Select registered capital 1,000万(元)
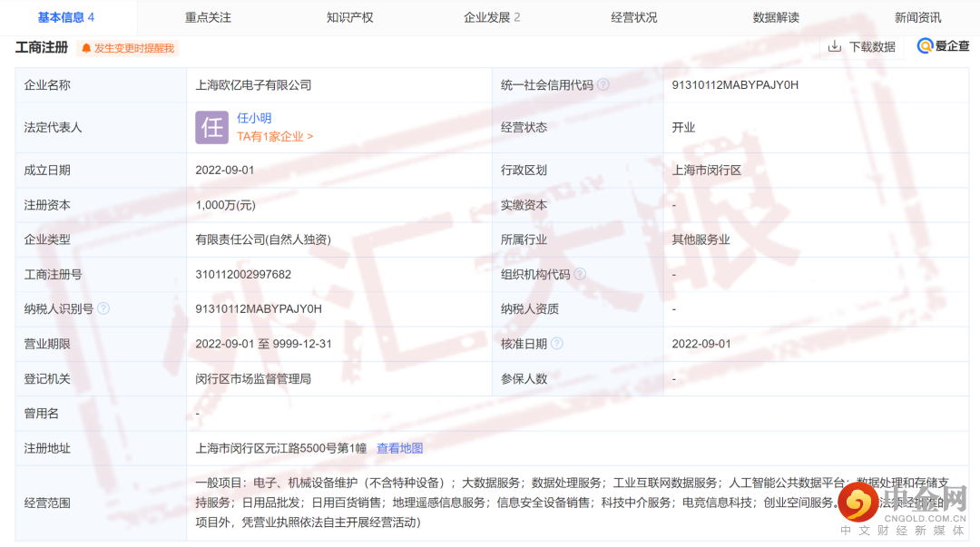This screenshot has height=547, width=980. pyautogui.click(x=226, y=205)
